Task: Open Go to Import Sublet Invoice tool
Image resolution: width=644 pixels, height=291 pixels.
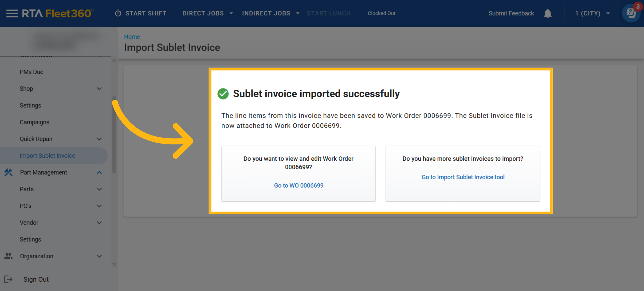Action: pos(463,177)
